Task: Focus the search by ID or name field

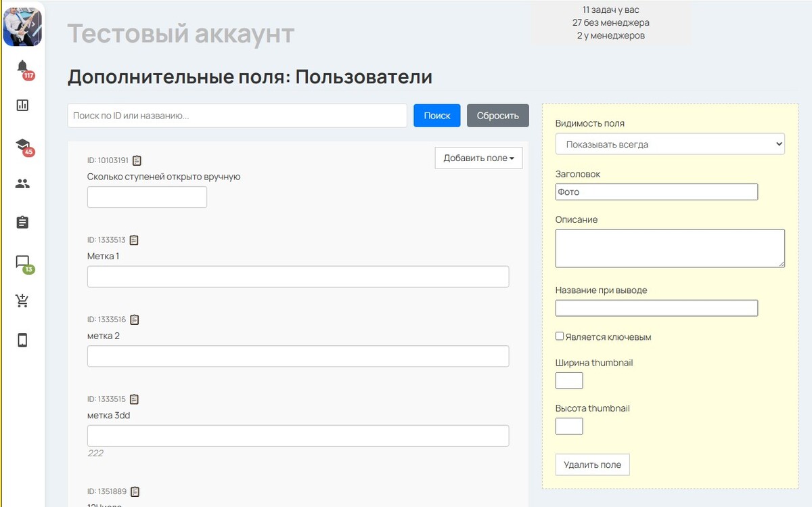Action: coord(237,116)
